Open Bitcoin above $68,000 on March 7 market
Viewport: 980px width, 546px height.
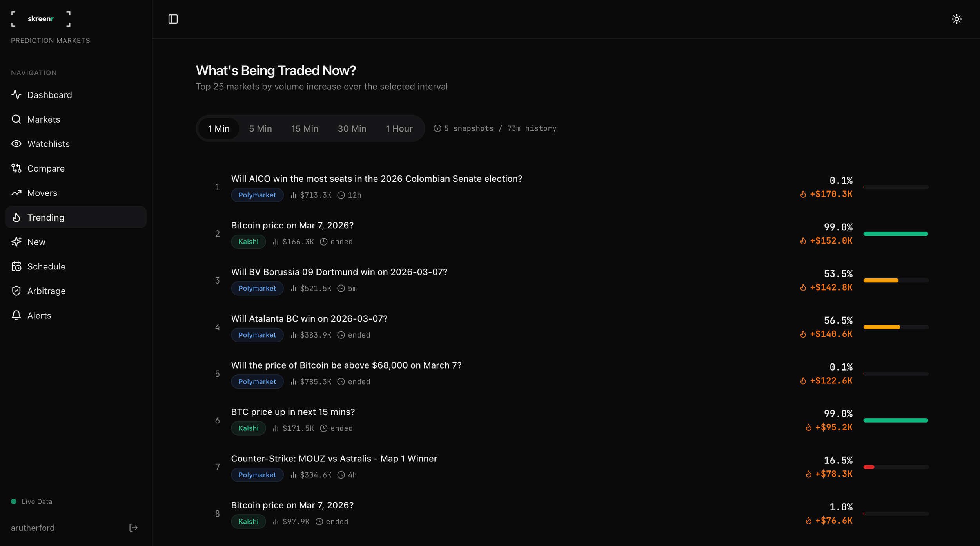[x=346, y=365]
